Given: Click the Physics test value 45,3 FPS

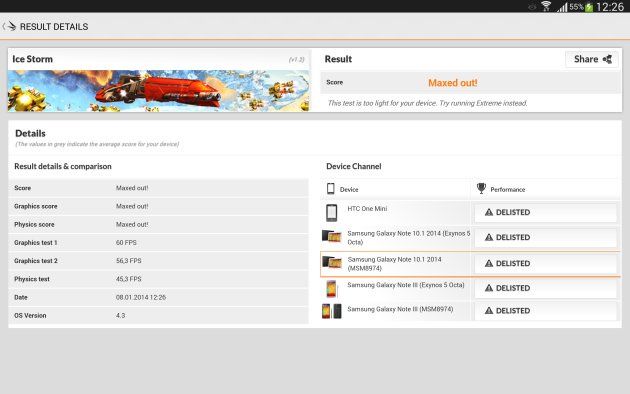Looking at the screenshot, I should (x=129, y=279).
